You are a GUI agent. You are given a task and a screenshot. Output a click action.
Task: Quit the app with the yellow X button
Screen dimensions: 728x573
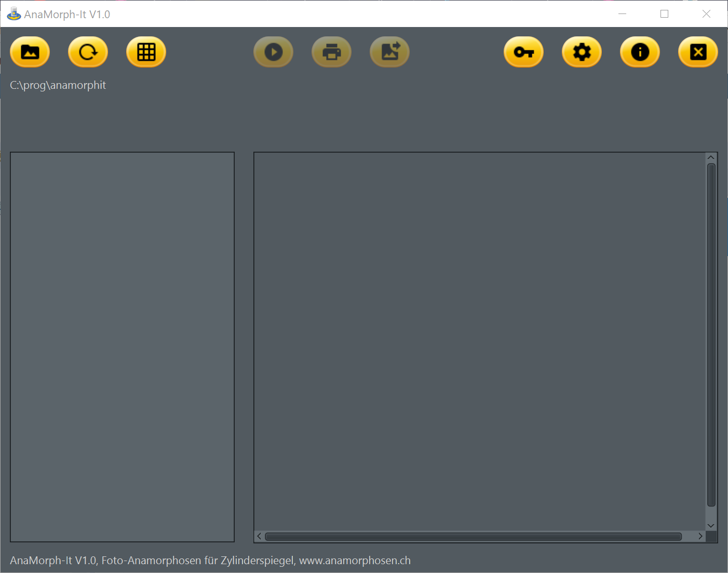coord(698,52)
